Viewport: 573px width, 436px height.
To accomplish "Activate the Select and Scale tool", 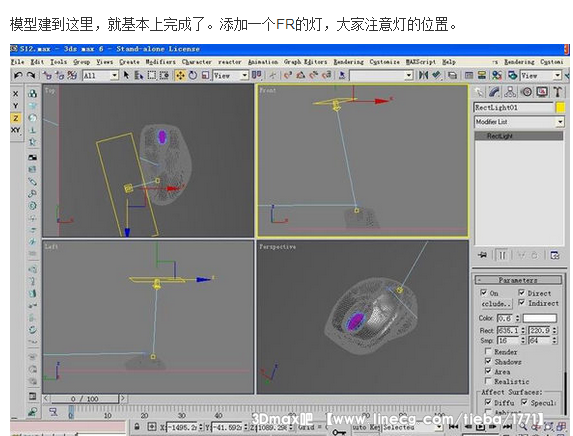I will tap(205, 75).
